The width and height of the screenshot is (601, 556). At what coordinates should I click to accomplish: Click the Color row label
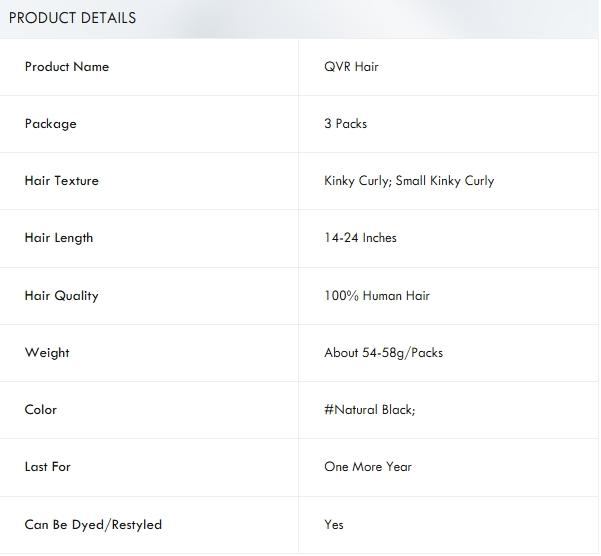tap(41, 410)
